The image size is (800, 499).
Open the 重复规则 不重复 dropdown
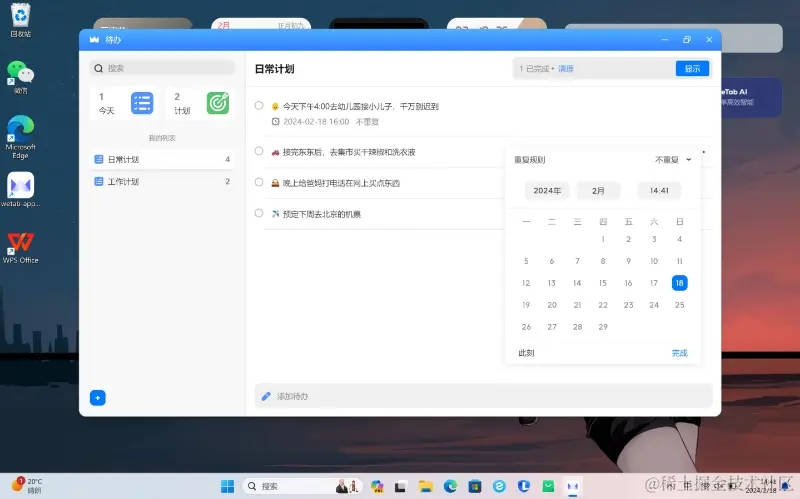(x=673, y=160)
